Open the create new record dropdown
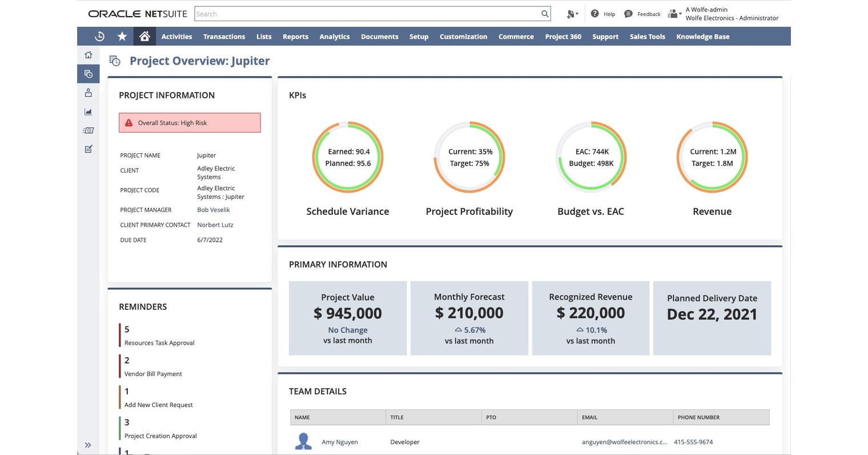The image size is (868, 455). (x=572, y=13)
